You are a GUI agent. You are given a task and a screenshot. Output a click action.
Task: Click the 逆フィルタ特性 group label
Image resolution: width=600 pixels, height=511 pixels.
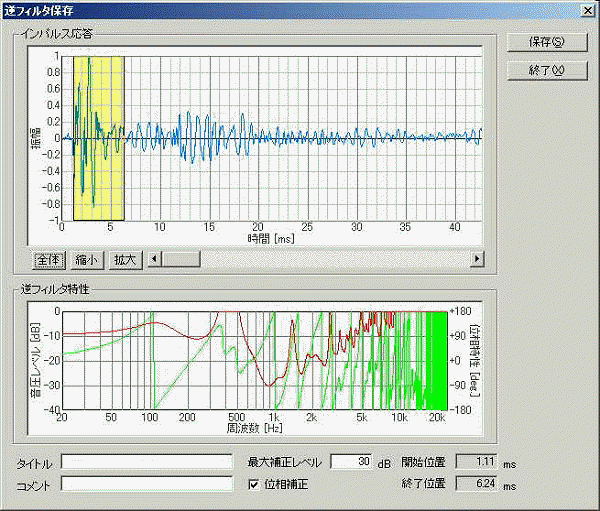coord(55,289)
